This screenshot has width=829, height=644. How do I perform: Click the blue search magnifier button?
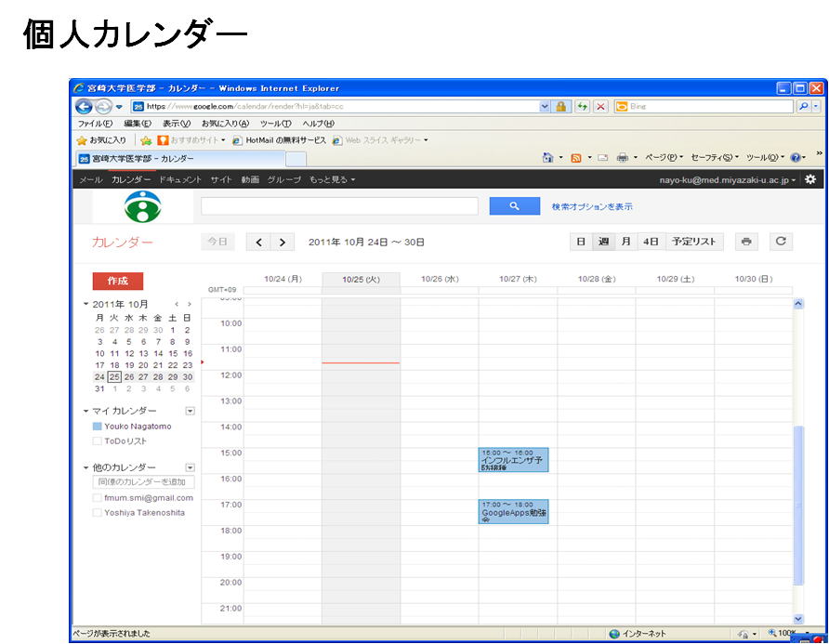(514, 206)
